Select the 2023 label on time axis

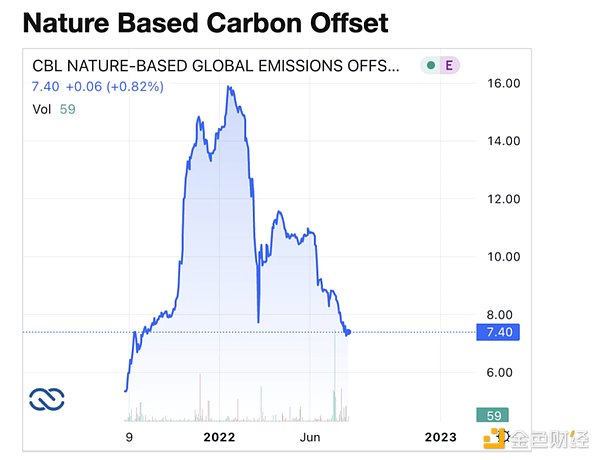coord(440,437)
